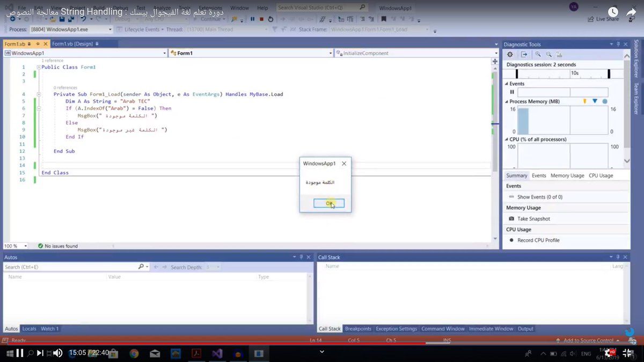Screen dimensions: 644x362
Task: Open Diagnostic Tools settings gear
Action: (510, 54)
